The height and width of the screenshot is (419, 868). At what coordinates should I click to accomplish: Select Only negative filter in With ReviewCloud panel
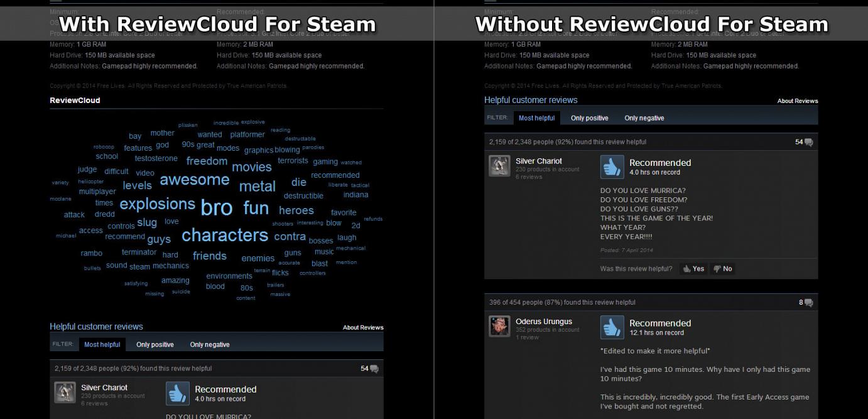pyautogui.click(x=210, y=345)
